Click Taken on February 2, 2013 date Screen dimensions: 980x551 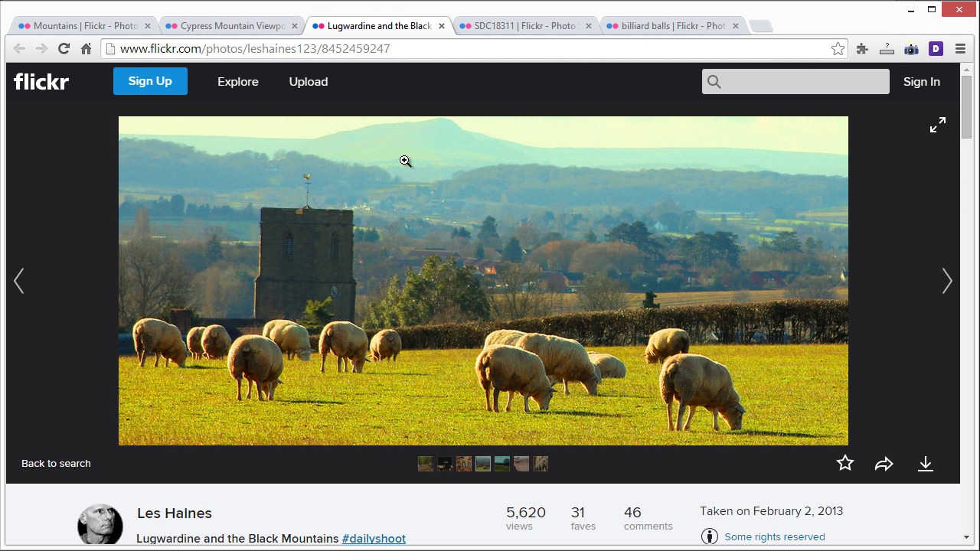coord(771,511)
